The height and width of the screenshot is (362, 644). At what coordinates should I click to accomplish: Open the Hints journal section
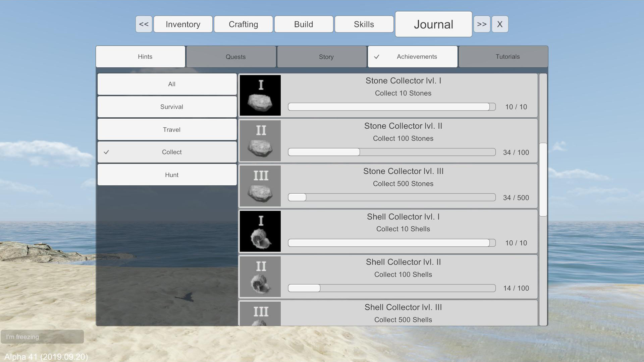pyautogui.click(x=141, y=57)
